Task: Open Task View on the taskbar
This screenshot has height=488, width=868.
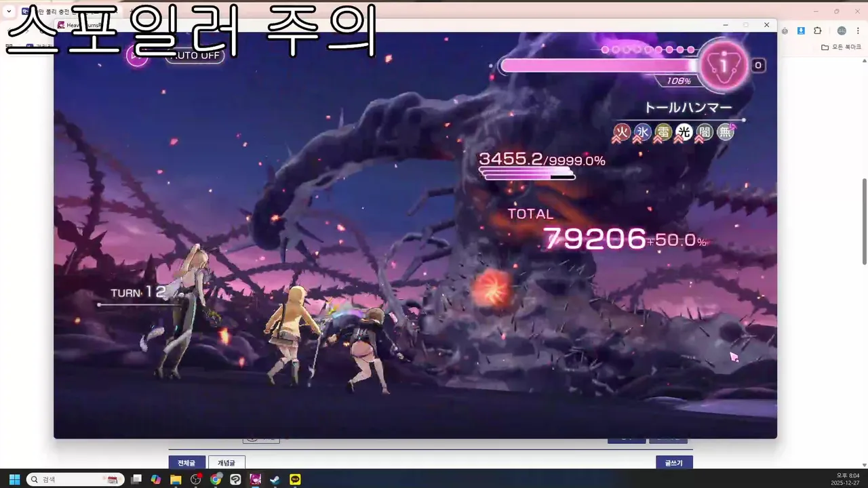Action: 136,479
